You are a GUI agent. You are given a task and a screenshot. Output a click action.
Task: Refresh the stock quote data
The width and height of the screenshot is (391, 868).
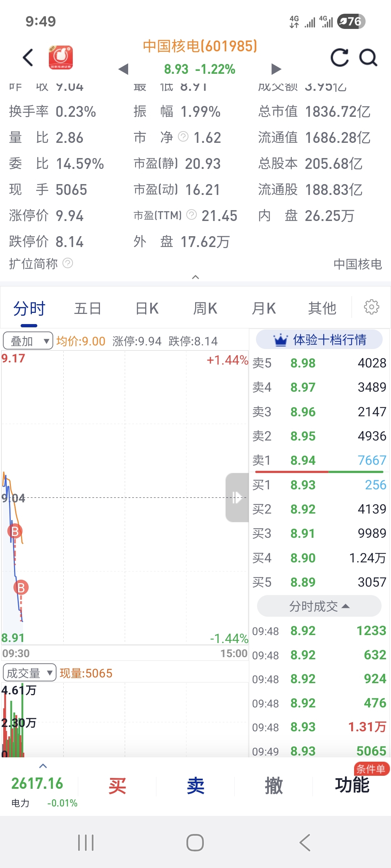[340, 58]
